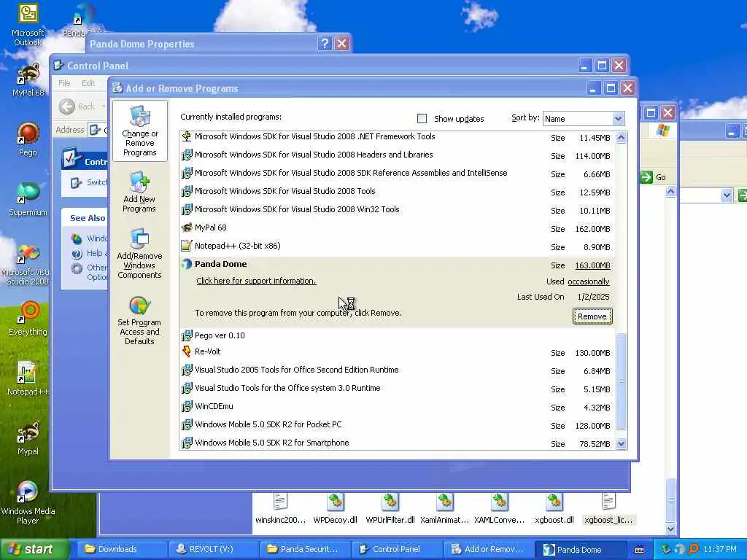
Task: Select Windows Mobile 5.0 SDK R2 for Pocket PC
Action: tap(397, 425)
